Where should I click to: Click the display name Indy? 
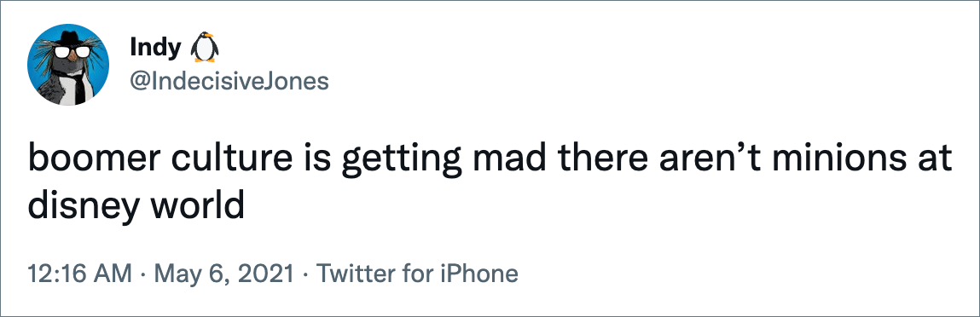[x=156, y=48]
